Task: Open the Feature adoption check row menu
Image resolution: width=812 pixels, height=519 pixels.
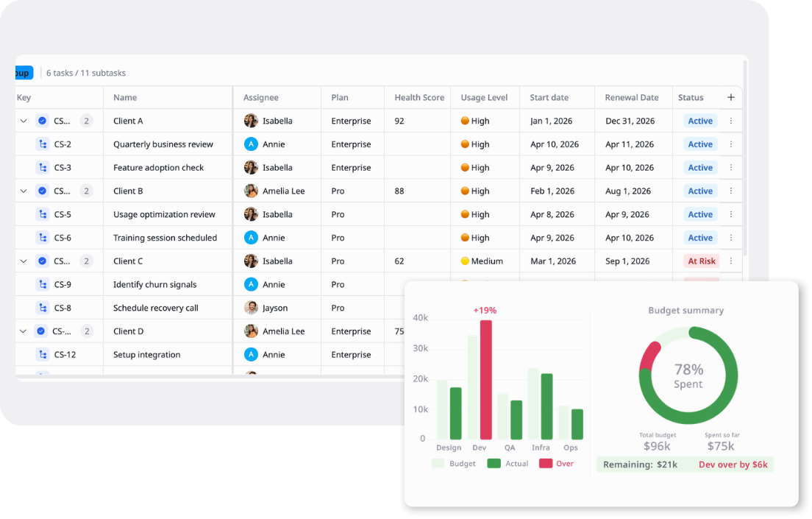Action: (730, 167)
